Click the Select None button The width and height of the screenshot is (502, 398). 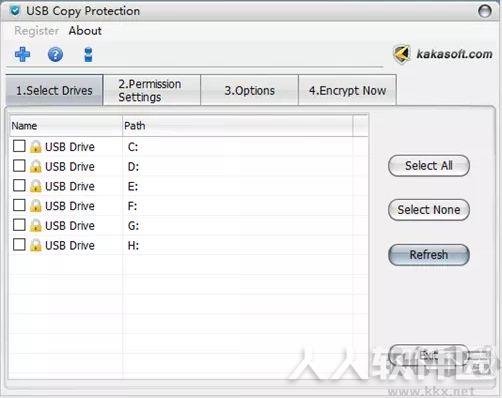[x=429, y=210]
